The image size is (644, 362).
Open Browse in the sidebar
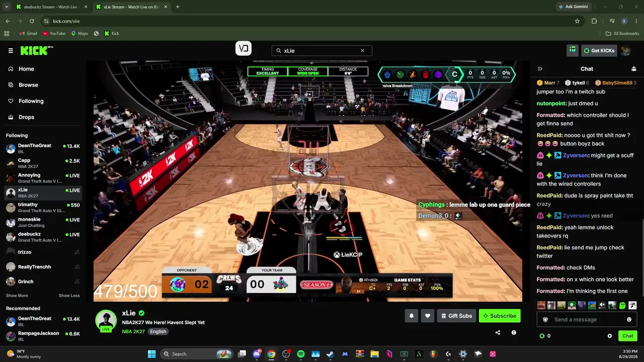(x=28, y=85)
